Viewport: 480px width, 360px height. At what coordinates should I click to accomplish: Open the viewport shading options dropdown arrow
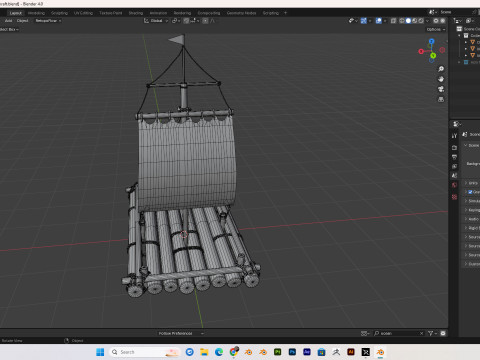click(x=427, y=21)
